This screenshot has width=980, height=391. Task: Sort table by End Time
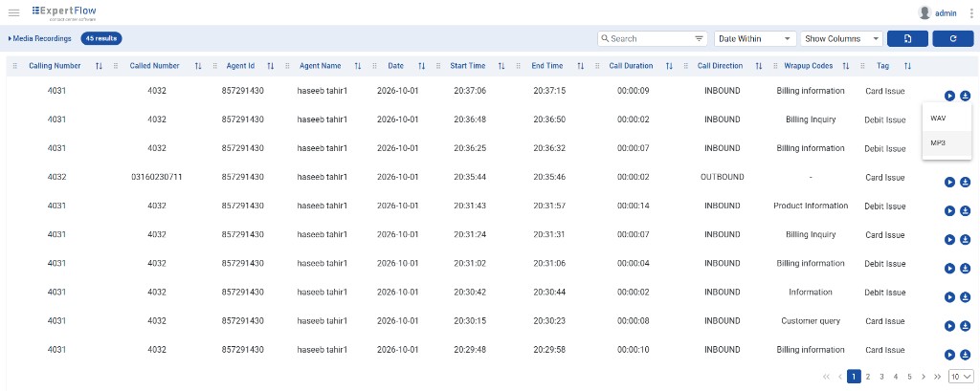580,66
